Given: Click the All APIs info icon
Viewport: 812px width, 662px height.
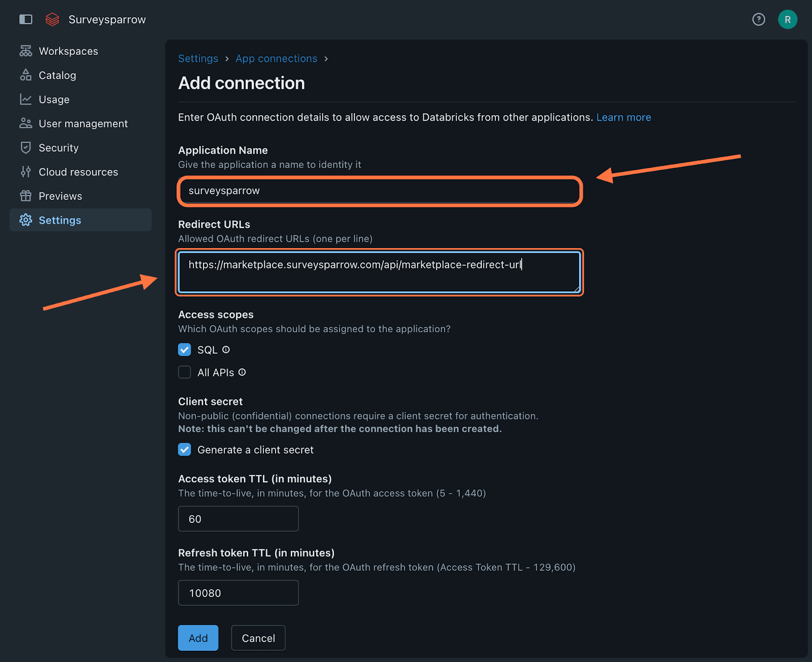Looking at the screenshot, I should pyautogui.click(x=242, y=372).
